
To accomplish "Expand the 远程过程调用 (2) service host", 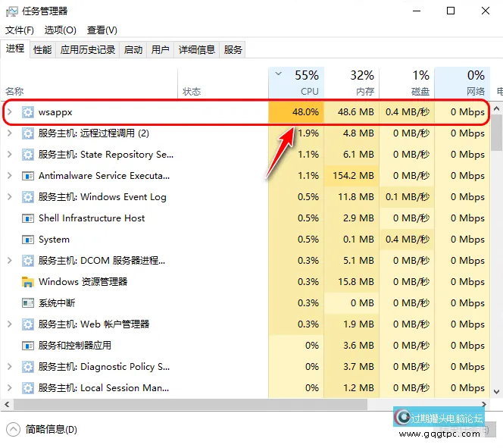I will (x=10, y=133).
